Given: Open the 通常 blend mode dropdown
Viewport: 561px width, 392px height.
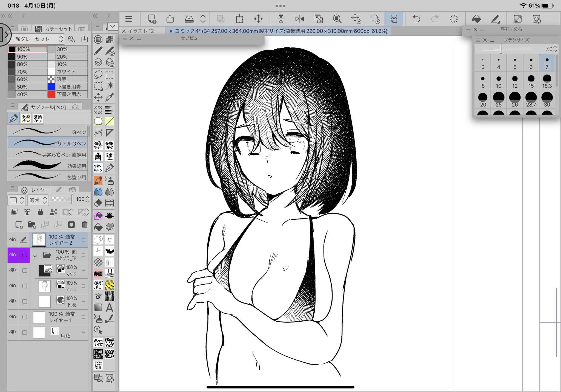Looking at the screenshot, I should 38,200.
